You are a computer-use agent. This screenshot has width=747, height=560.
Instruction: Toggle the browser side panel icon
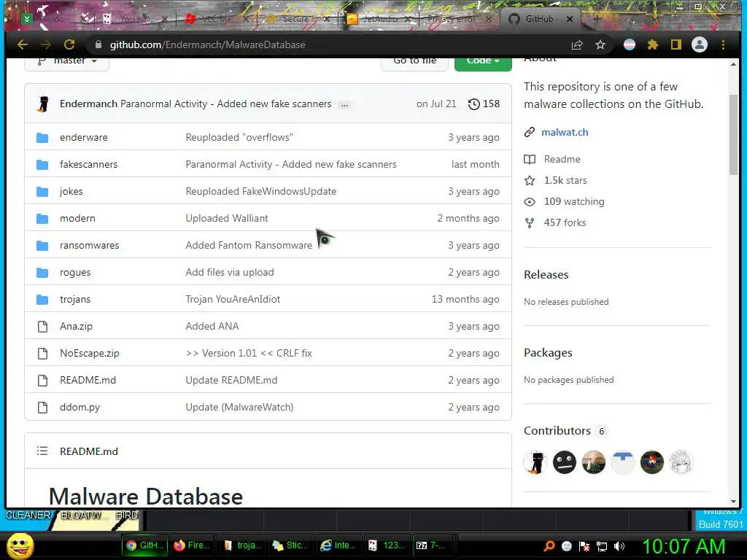[676, 44]
